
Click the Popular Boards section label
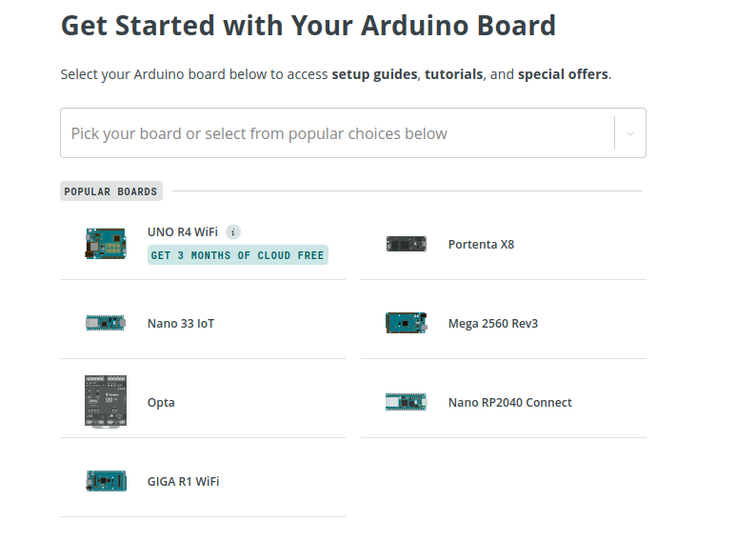(x=111, y=191)
